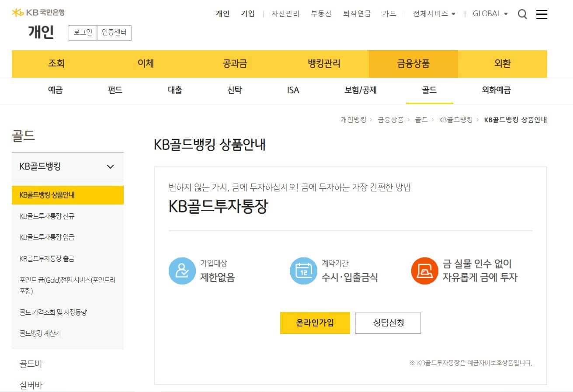
Task: Open 포인트 금(Gold)전환 서비스 sidebar item
Action: coord(68,285)
